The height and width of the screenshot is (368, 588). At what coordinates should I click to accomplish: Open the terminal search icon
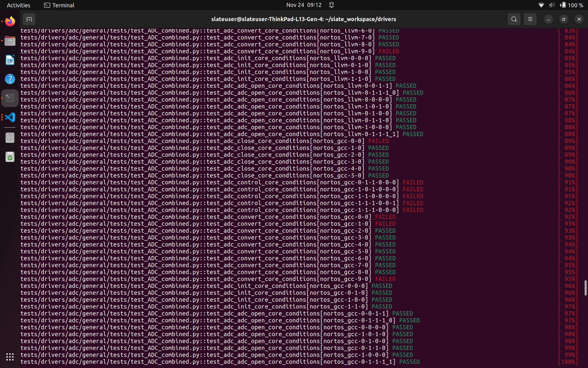514,19
